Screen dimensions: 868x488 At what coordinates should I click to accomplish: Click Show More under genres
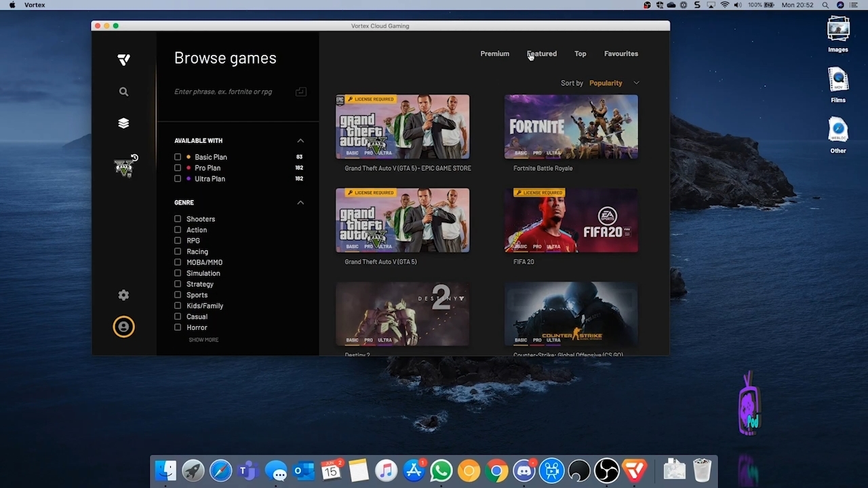point(203,340)
